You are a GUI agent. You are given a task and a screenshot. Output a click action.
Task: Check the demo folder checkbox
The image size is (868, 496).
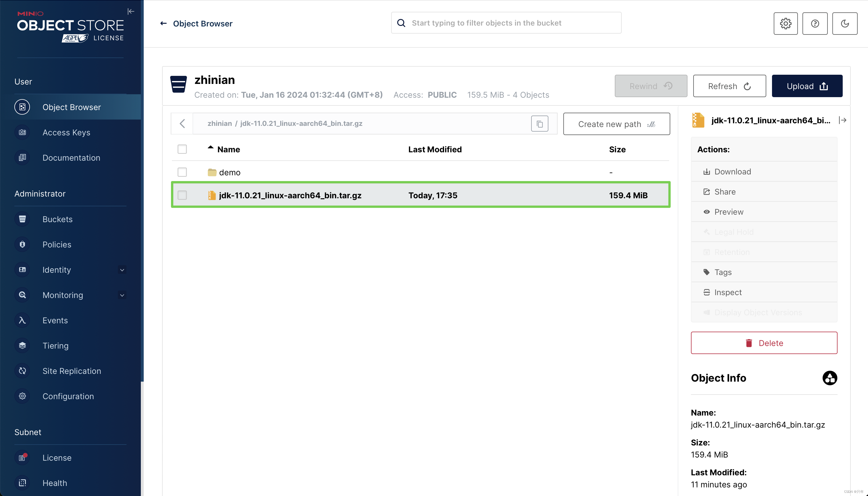tap(182, 172)
